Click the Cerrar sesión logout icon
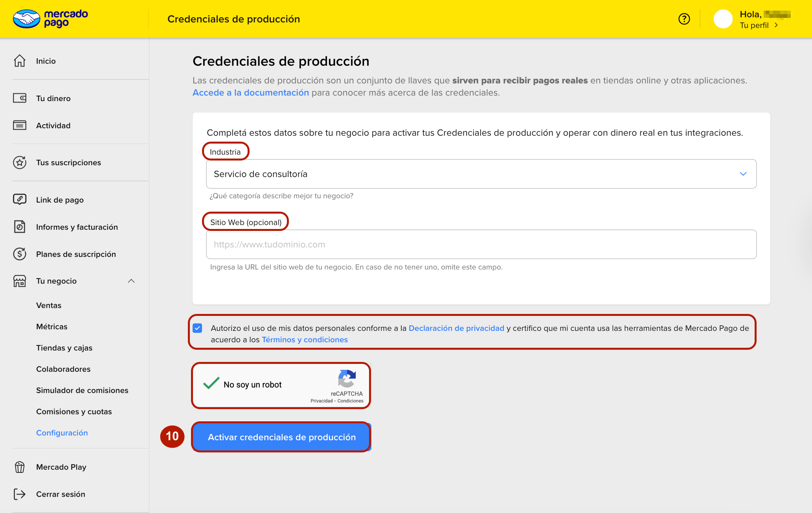The image size is (812, 513). 20,494
